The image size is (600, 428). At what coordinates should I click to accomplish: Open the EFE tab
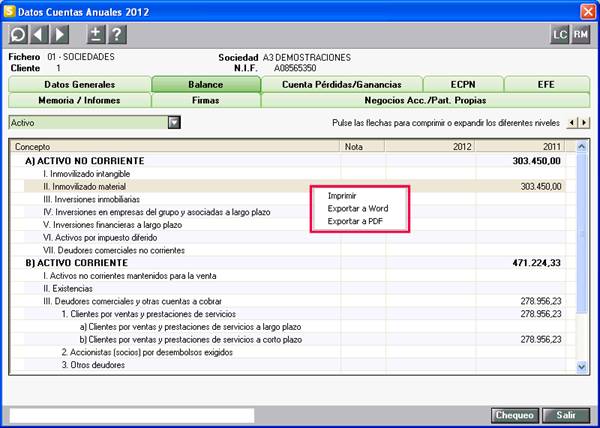click(x=546, y=85)
